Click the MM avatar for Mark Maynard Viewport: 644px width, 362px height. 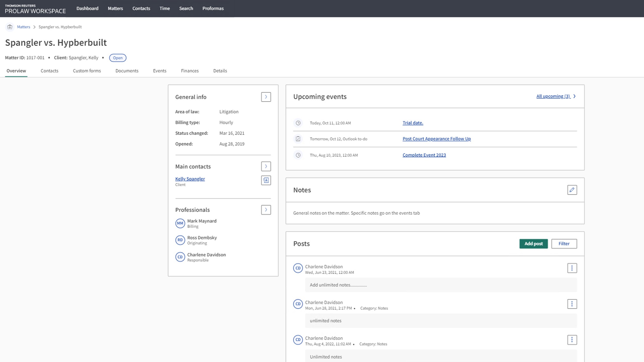point(180,223)
